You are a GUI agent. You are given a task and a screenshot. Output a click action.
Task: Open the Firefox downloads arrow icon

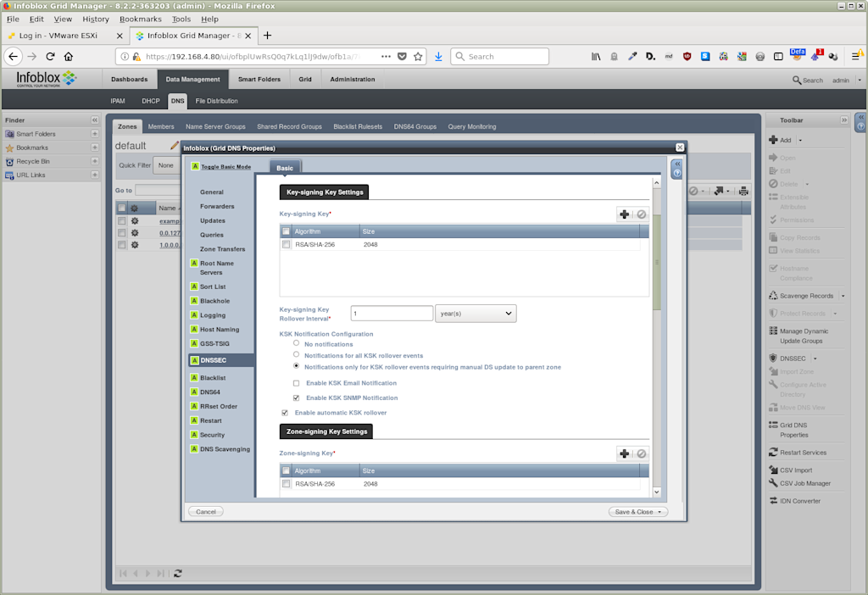click(x=438, y=57)
